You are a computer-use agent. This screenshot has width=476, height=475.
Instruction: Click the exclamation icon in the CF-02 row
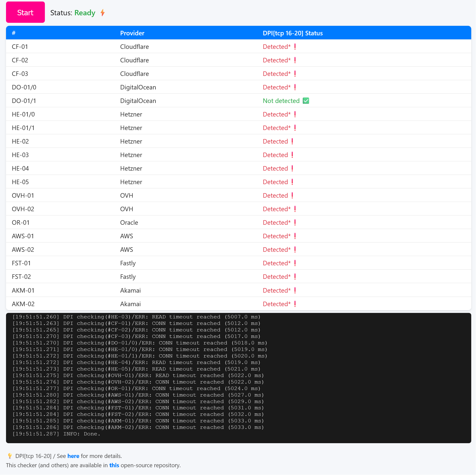[295, 60]
